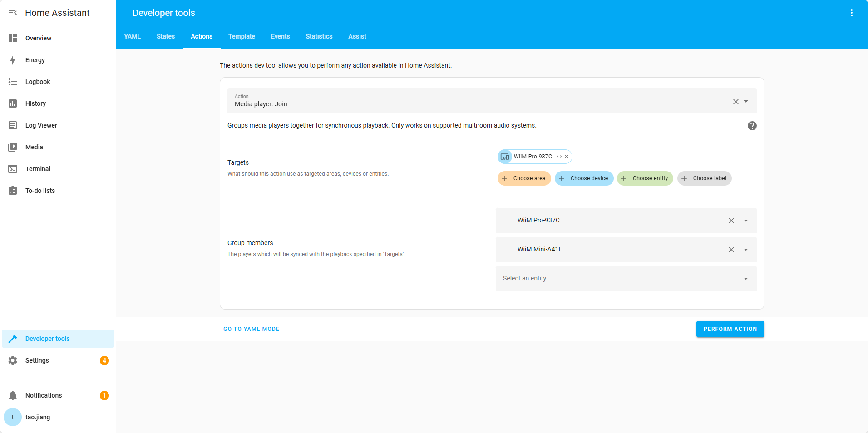Switch to the Events tab
Screen dimensions: 868x433
click(280, 36)
